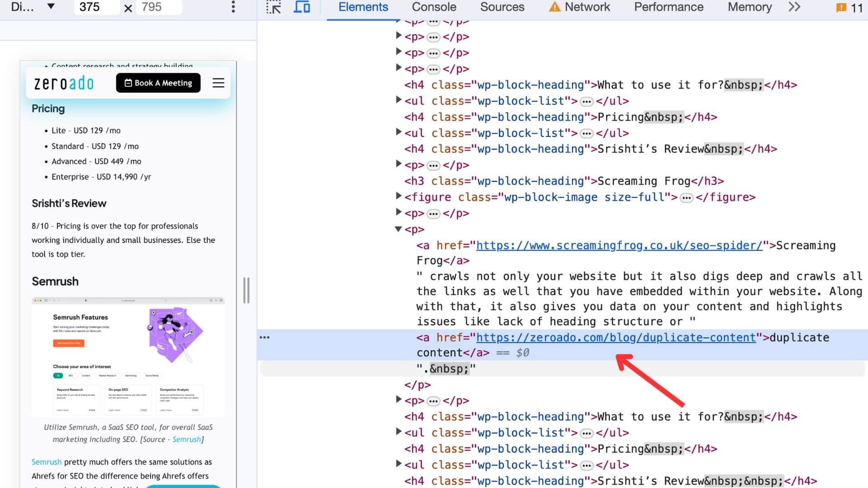Click the viewport width field 375

coord(97,7)
